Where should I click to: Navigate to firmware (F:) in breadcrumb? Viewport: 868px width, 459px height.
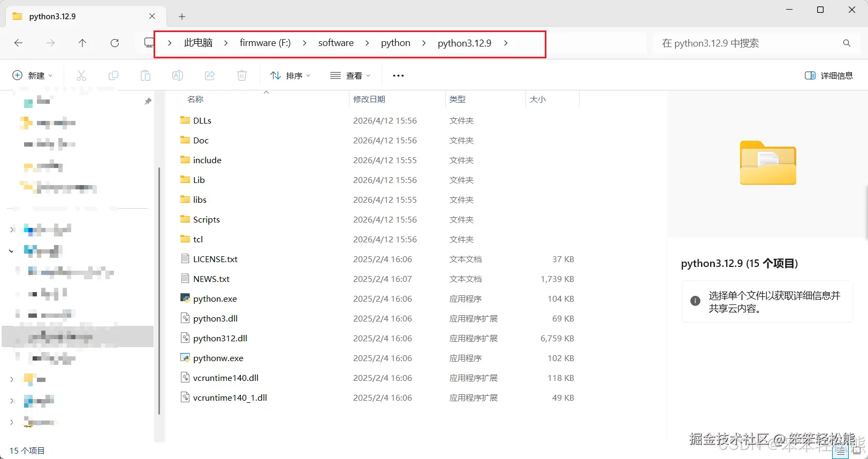(265, 43)
